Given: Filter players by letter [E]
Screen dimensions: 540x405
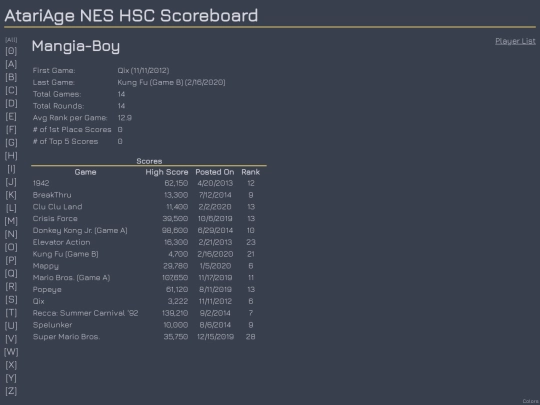Looking at the screenshot, I should 11,116.
